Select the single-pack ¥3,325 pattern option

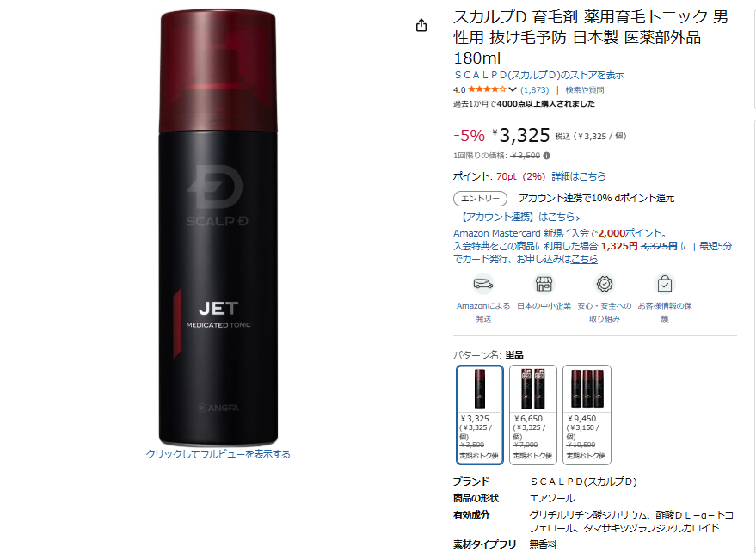click(x=480, y=415)
